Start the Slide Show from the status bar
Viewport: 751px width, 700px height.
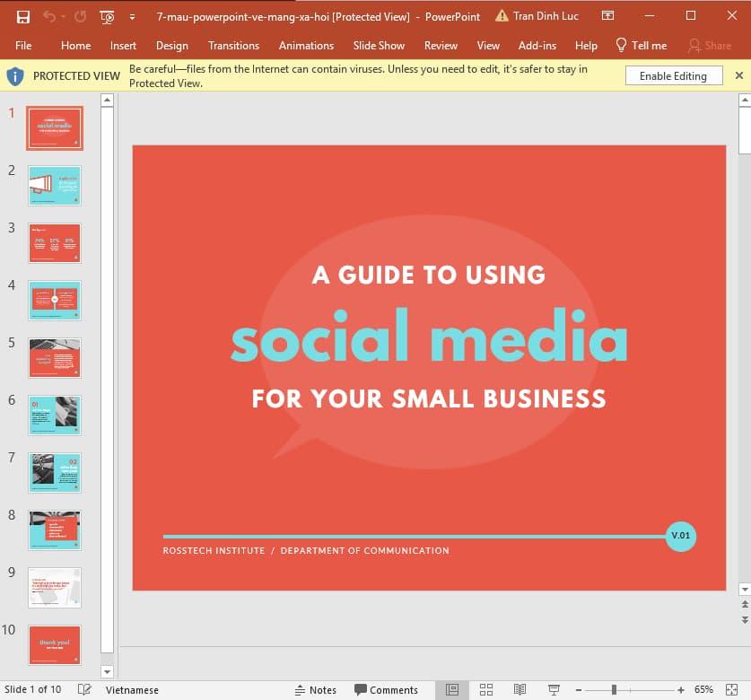(x=553, y=689)
